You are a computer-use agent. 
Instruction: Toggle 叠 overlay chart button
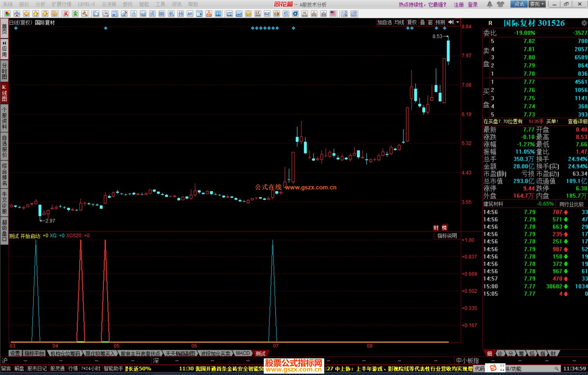click(422, 22)
